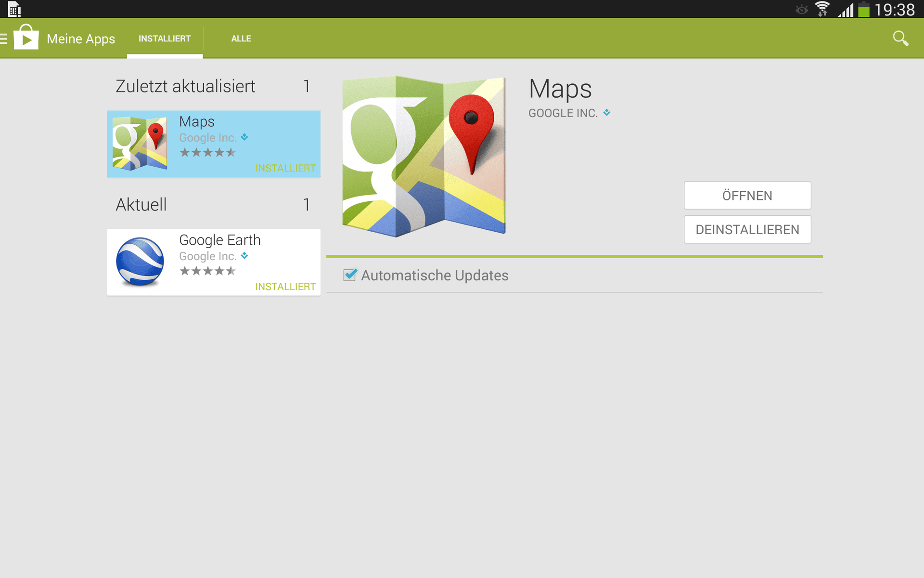Viewport: 924px width, 578px height.
Task: Switch to the INSTALLIERT tab
Action: click(x=165, y=39)
